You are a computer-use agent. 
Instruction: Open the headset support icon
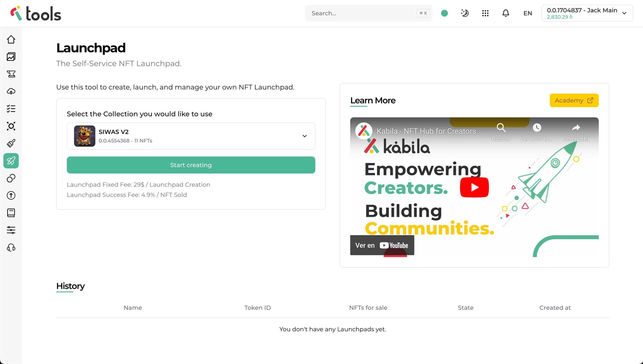(11, 247)
